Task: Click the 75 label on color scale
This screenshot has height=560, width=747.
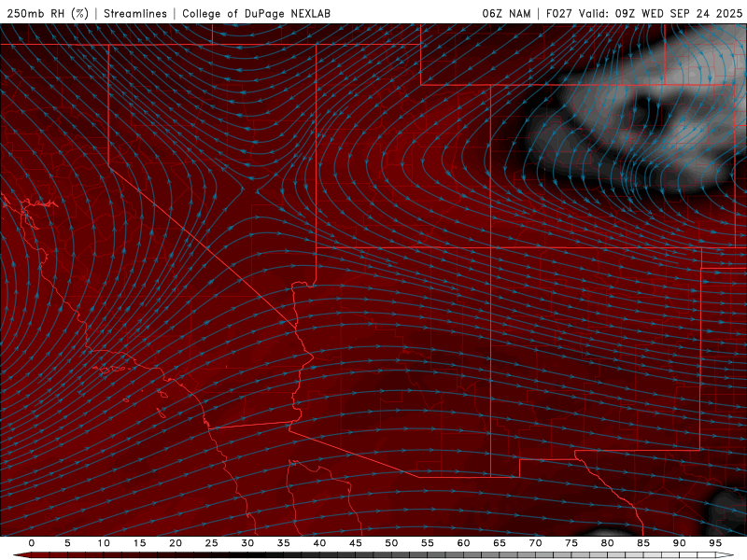Action: click(x=571, y=543)
